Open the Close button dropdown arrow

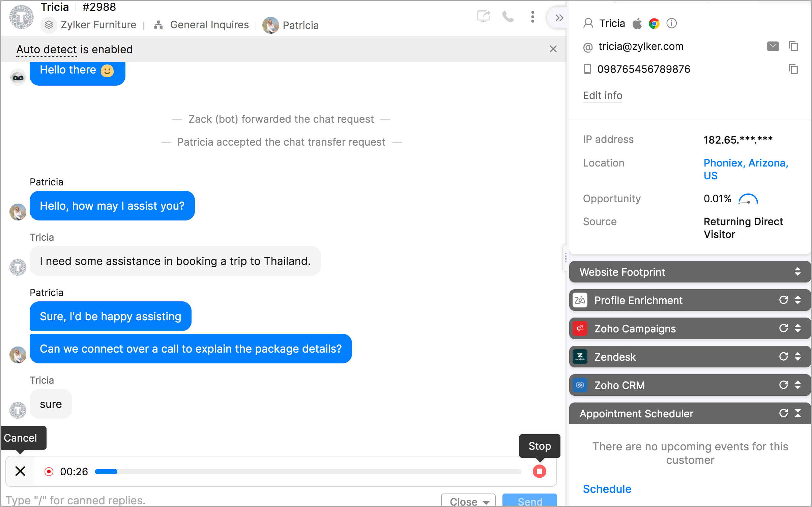(x=486, y=502)
